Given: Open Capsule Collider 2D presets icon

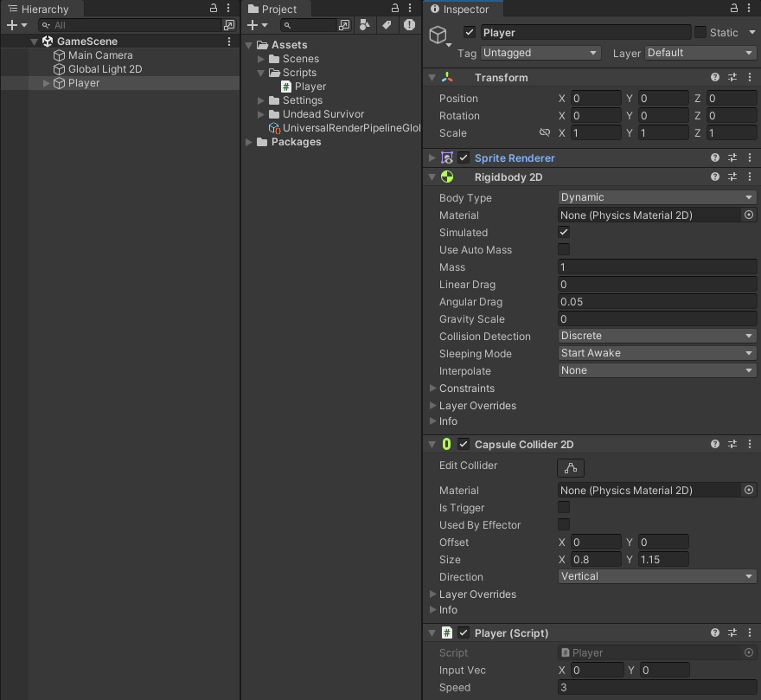Looking at the screenshot, I should point(732,444).
